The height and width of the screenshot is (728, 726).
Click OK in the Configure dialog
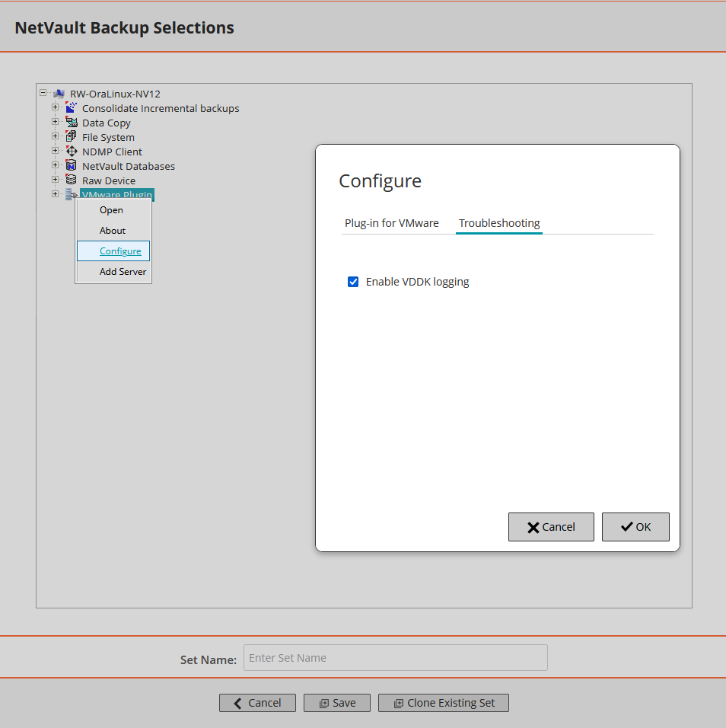[x=635, y=526]
